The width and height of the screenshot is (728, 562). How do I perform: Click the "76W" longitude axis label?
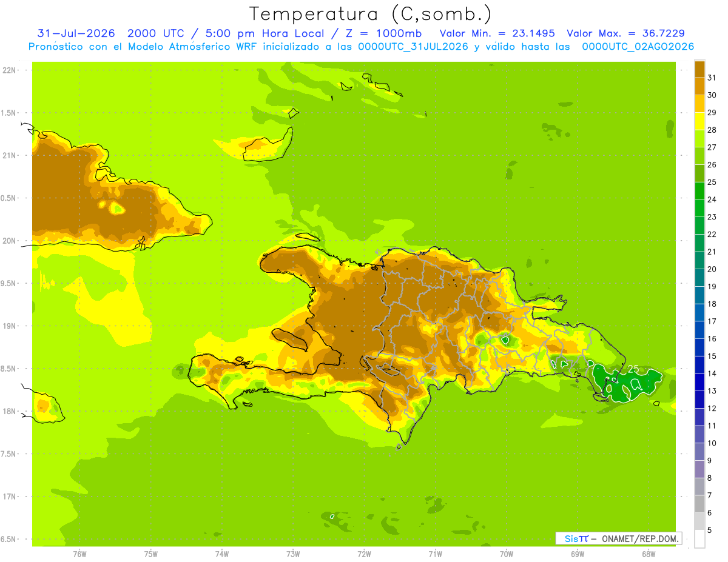[x=79, y=554]
